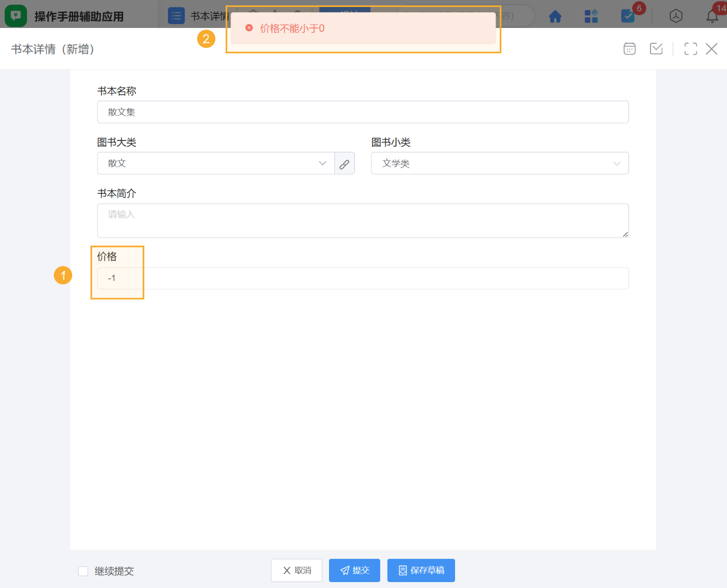Open the home page icon
This screenshot has width=727, height=588.
[x=555, y=16]
